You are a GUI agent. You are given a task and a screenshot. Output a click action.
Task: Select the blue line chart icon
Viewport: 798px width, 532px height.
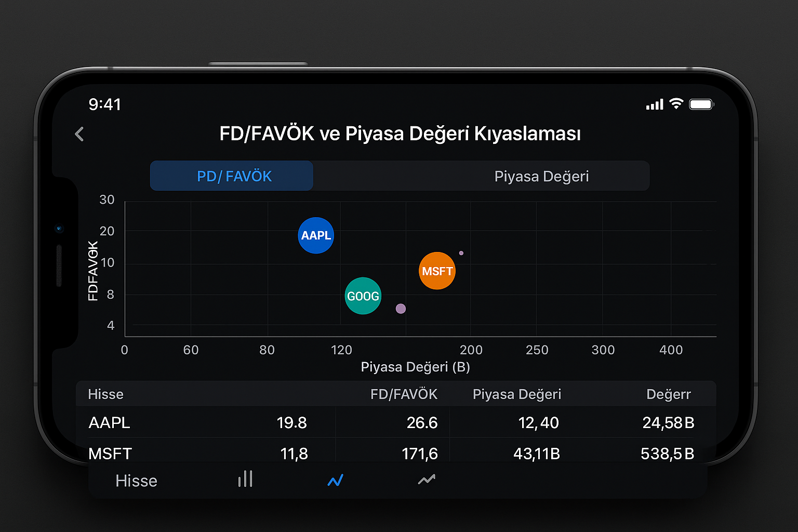pos(336,481)
